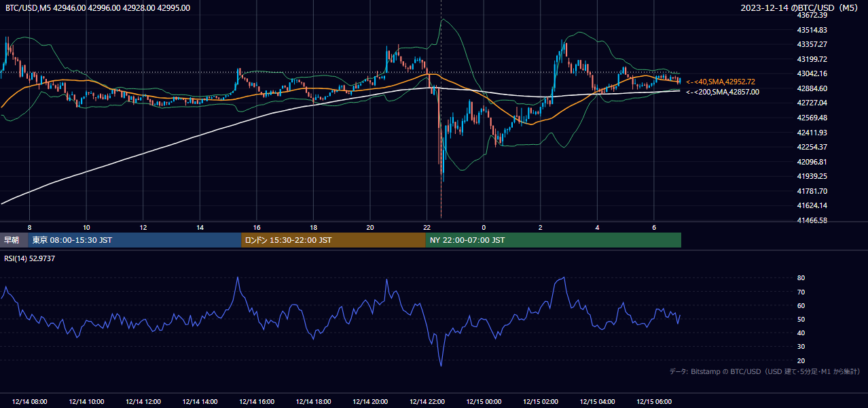Click hour label 16 under the price chart

click(257, 227)
